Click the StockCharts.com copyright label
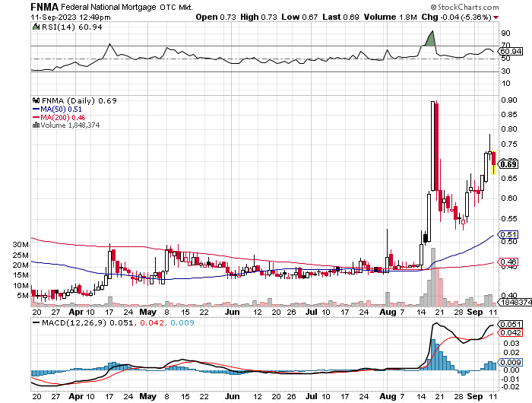Image resolution: width=532 pixels, height=403 pixels. point(464,7)
